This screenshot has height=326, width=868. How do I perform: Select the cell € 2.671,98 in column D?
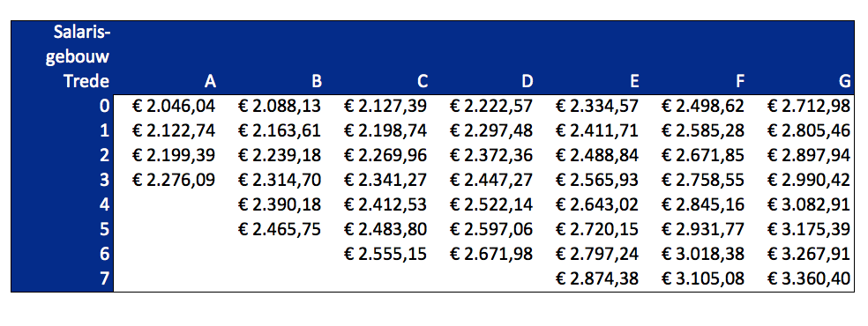491,254
